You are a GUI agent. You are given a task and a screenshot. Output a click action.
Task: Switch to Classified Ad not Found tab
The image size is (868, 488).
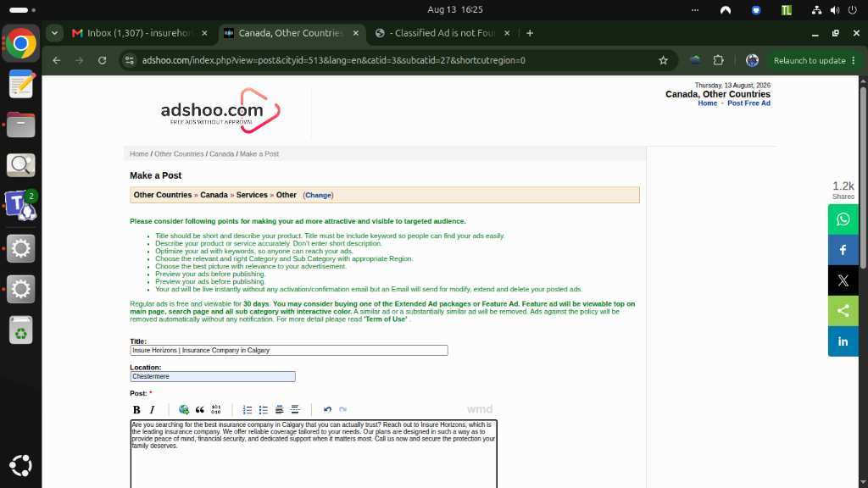point(442,33)
